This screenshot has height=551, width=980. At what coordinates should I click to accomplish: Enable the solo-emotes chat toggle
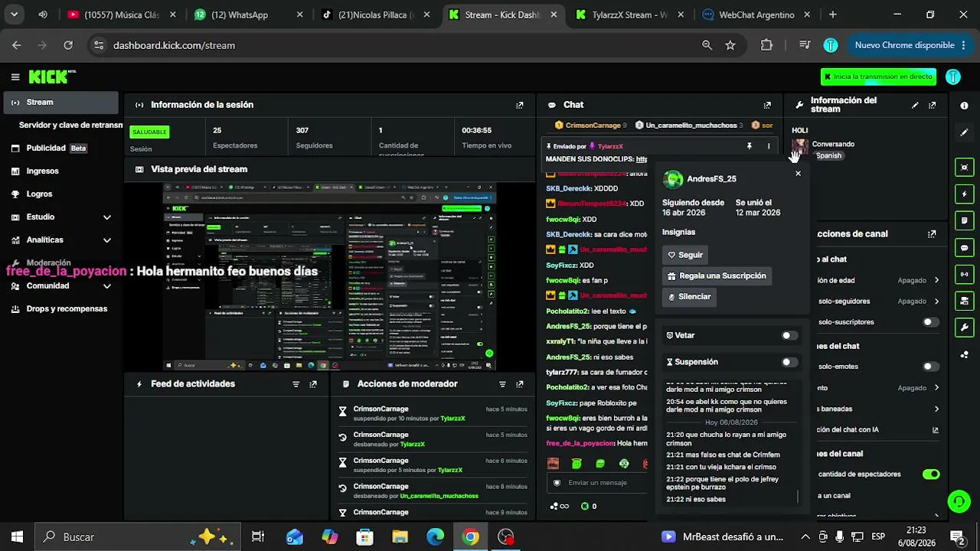pos(931,367)
